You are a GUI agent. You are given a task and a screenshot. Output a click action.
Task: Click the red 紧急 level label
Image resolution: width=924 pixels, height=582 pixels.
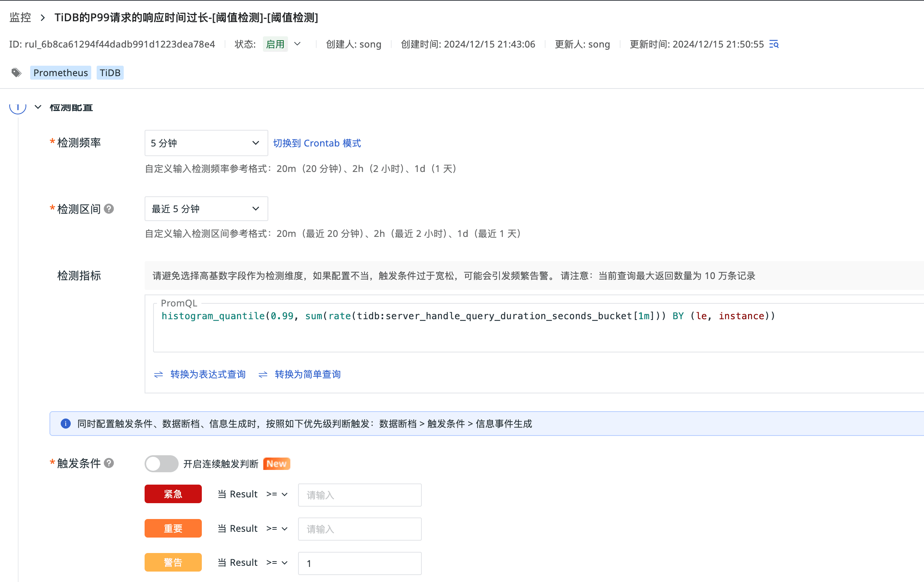tap(173, 494)
